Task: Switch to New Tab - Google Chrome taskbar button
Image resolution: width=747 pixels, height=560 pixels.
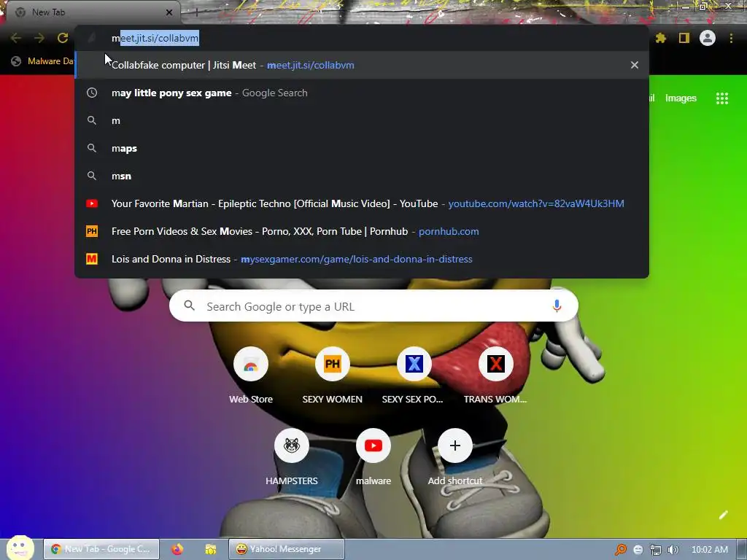Action: (101, 549)
